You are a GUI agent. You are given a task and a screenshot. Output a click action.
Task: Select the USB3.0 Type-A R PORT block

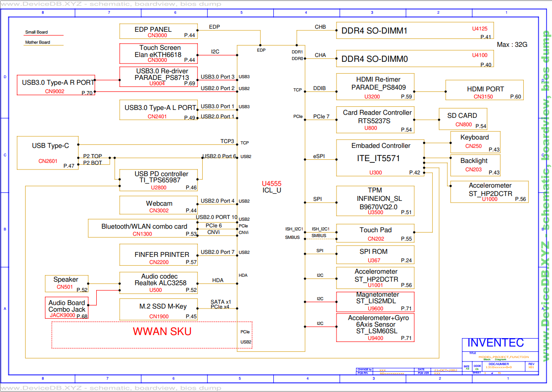[x=56, y=85]
